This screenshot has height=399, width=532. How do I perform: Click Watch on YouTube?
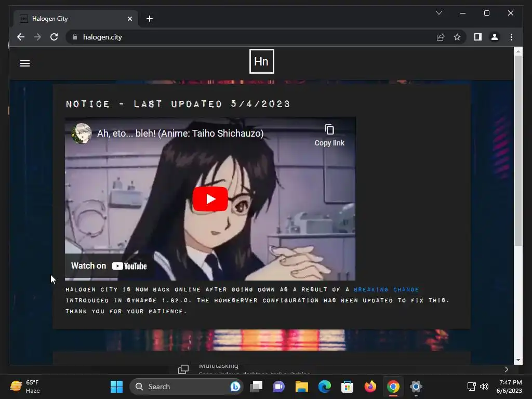109,266
